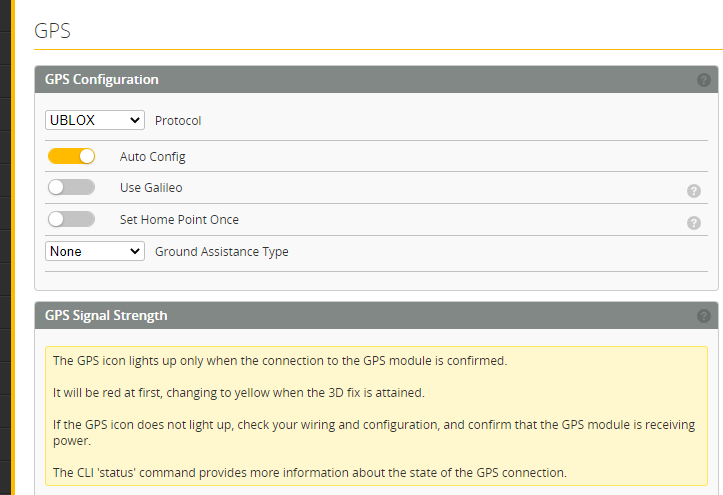This screenshot has height=495, width=723.
Task: Click the Use Galileo label
Action: coord(151,188)
